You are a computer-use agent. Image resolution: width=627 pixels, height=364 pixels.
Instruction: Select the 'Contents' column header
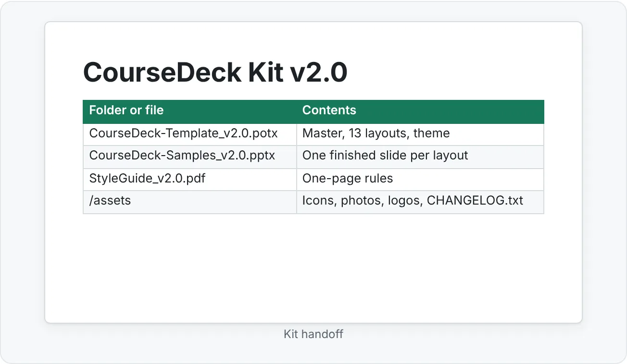(x=420, y=110)
